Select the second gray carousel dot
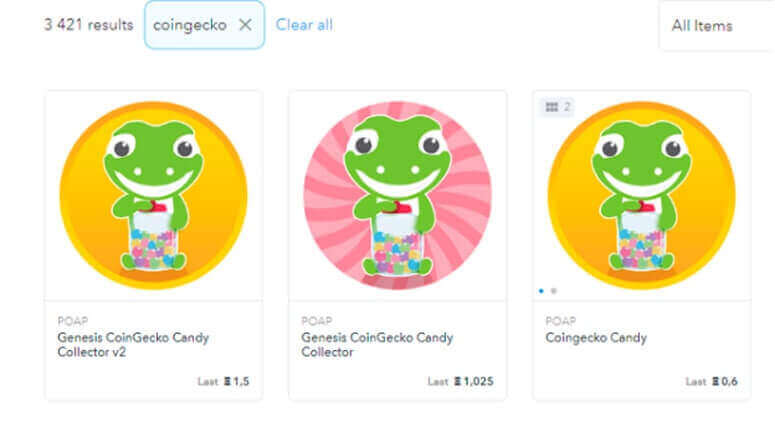Screen dimensions: 775x422 pos(553,291)
